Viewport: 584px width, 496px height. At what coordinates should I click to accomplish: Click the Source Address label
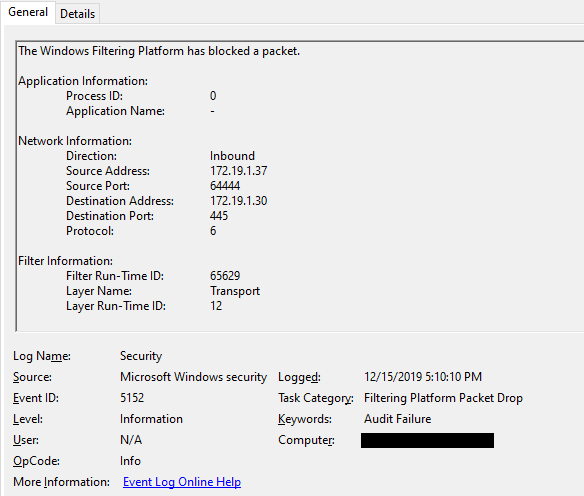(x=108, y=171)
